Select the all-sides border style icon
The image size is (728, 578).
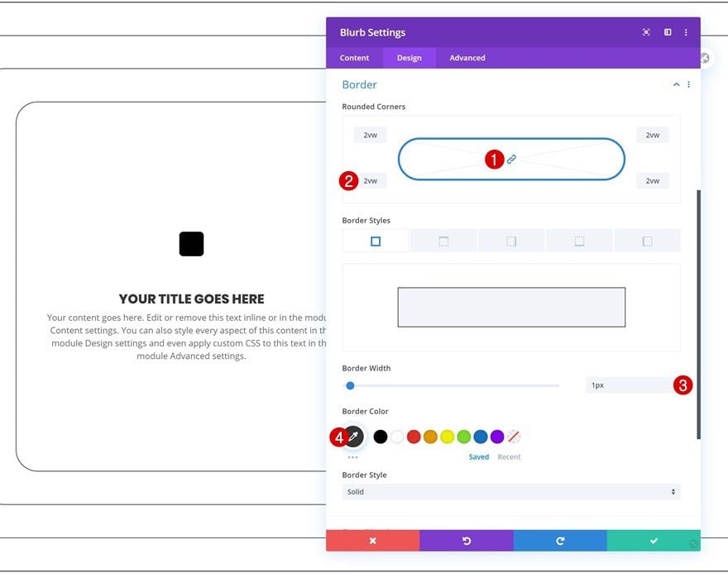point(376,241)
